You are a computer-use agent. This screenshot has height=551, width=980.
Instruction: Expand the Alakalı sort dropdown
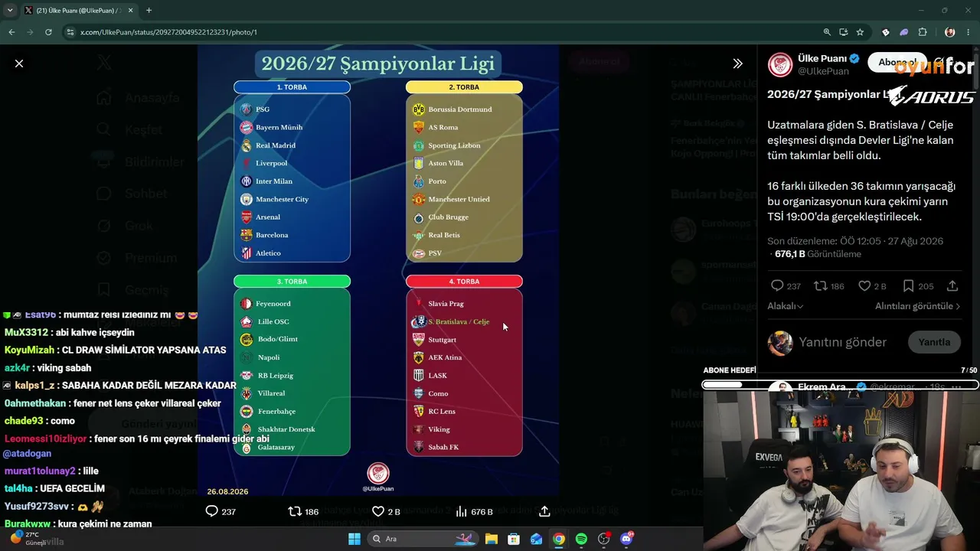point(786,306)
